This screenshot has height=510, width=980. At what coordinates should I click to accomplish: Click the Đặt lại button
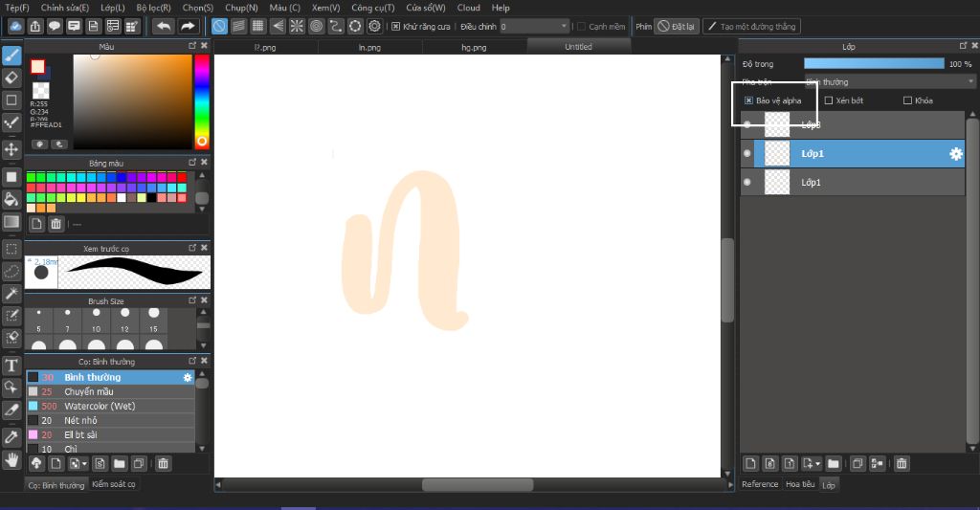(x=676, y=26)
